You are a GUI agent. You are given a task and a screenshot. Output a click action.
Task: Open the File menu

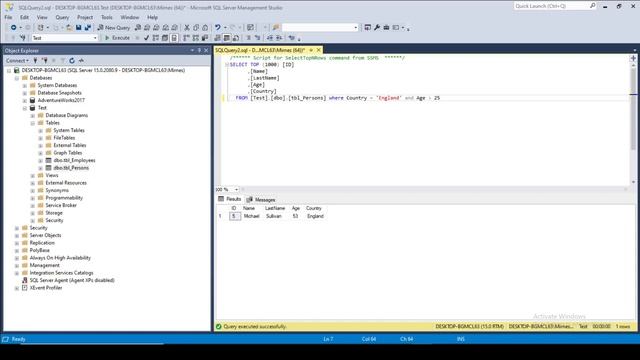(8, 17)
